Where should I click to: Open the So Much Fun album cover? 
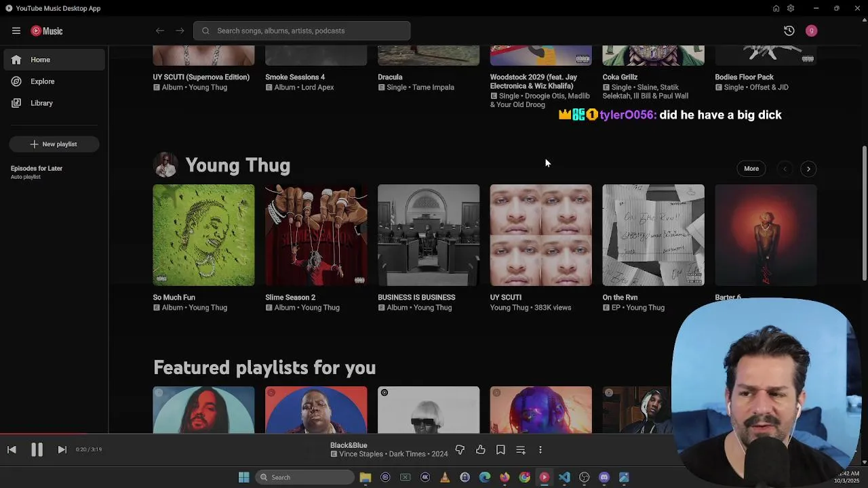pos(203,235)
